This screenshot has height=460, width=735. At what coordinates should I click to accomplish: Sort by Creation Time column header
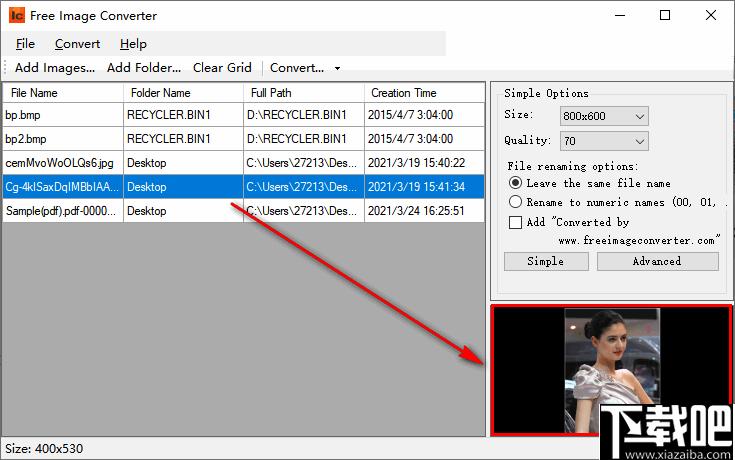click(424, 93)
